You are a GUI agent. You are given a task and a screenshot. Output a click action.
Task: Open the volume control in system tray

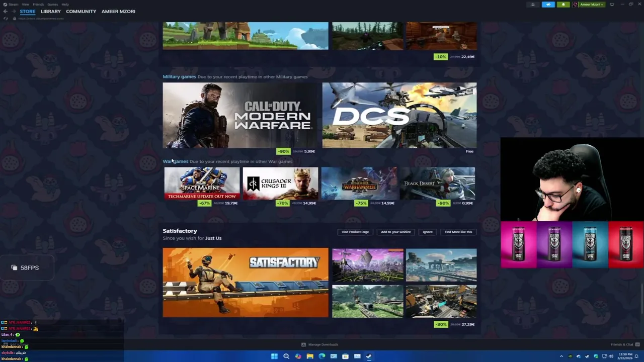click(x=611, y=356)
